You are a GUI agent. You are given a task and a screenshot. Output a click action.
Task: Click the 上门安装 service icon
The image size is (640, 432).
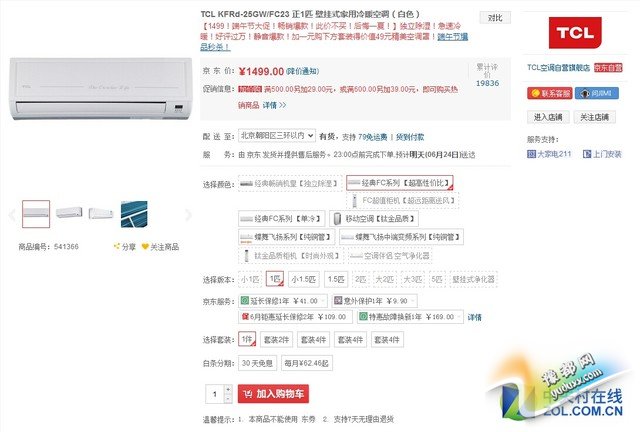click(587, 154)
